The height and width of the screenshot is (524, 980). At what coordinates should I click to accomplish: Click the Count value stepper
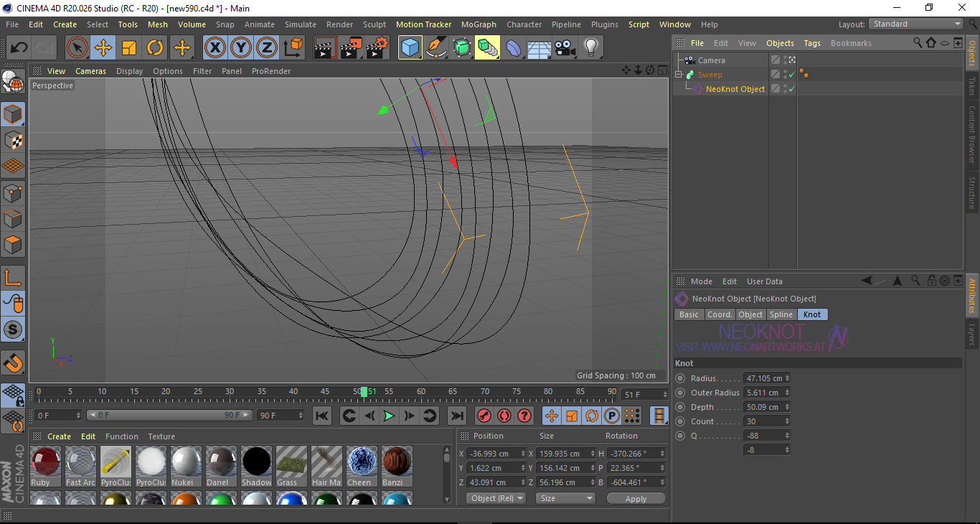point(787,421)
